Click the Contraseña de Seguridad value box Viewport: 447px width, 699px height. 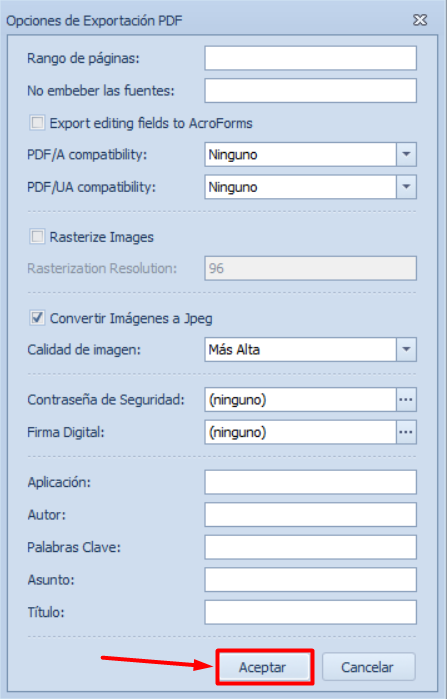300,399
